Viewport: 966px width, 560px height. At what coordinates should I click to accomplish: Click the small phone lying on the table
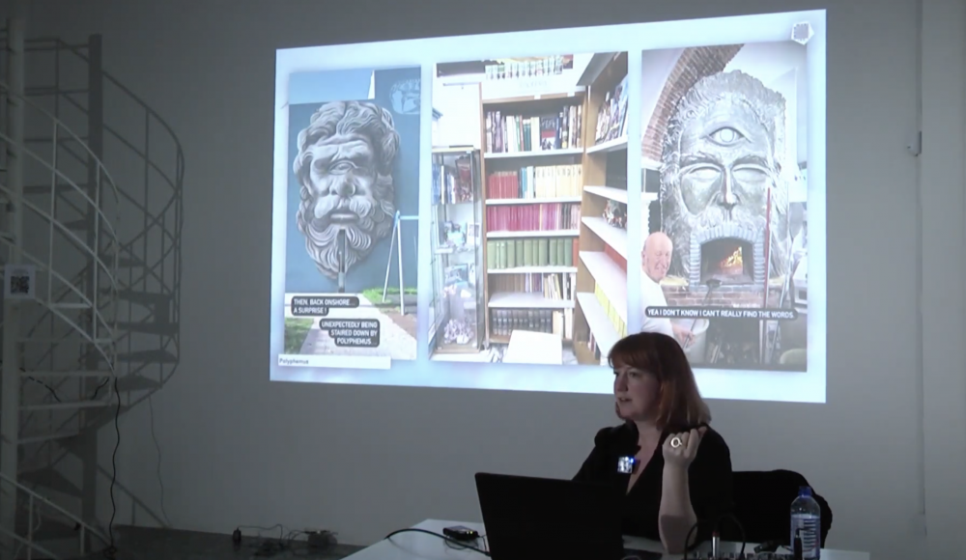coord(460,532)
